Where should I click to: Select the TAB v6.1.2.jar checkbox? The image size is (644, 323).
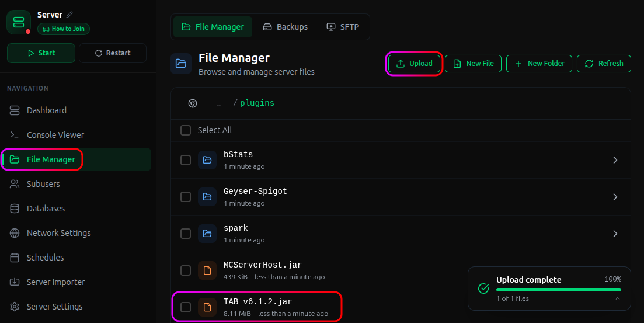186,307
